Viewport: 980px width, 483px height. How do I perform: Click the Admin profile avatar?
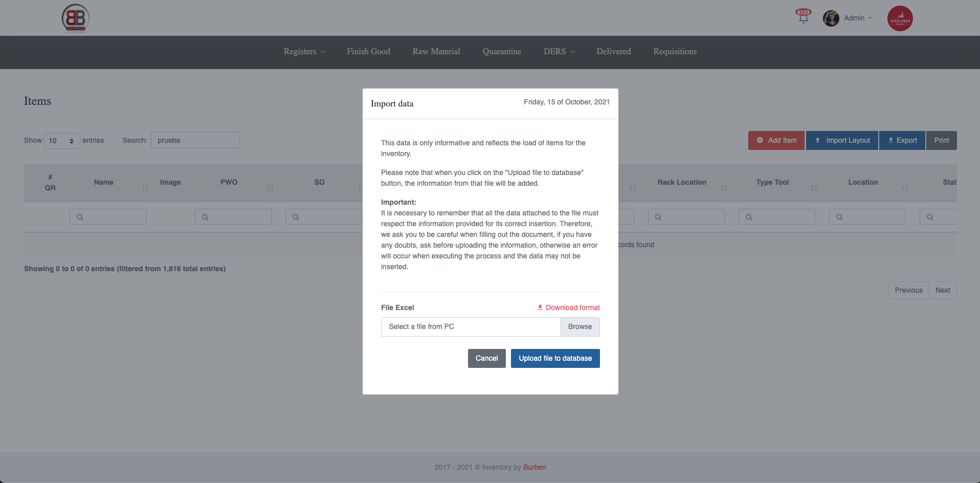831,18
